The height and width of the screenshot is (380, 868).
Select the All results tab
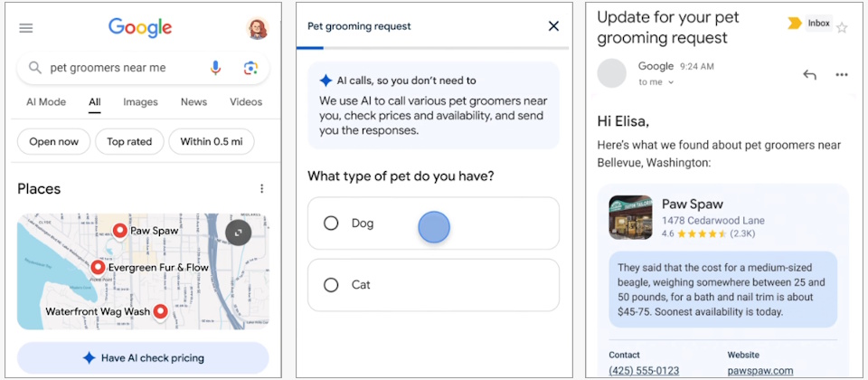point(95,102)
